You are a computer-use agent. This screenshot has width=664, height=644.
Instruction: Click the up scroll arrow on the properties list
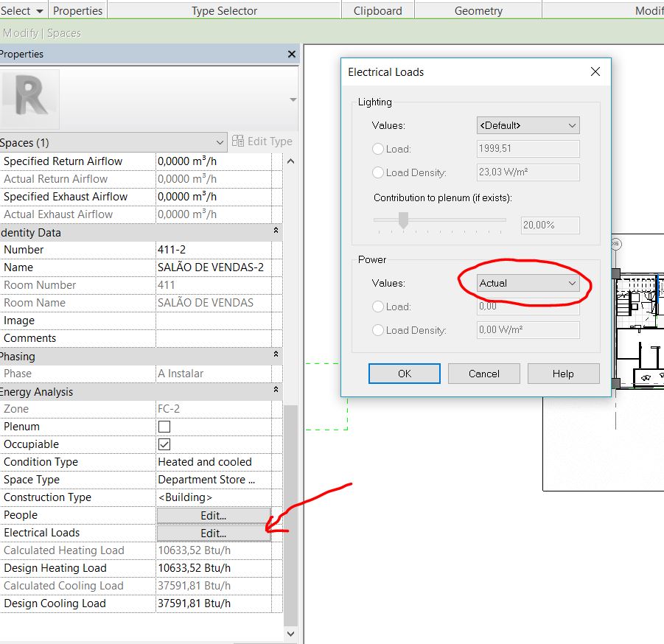tap(290, 161)
